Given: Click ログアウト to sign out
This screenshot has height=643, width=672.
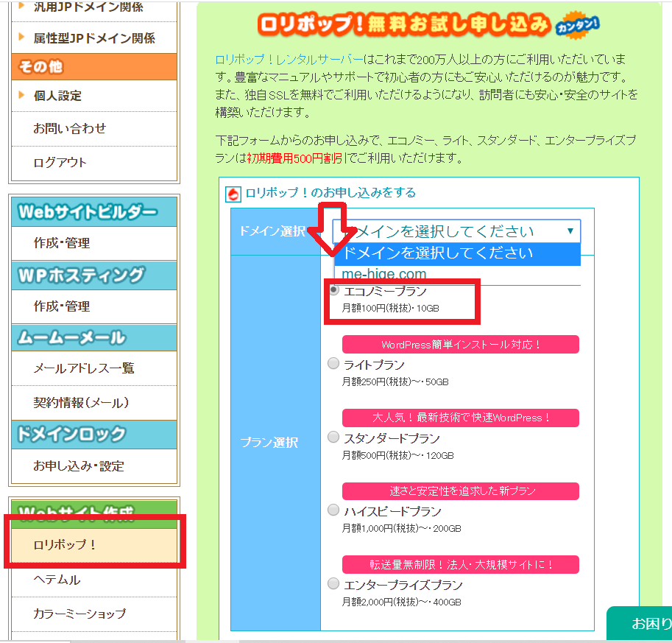Looking at the screenshot, I should (60, 162).
